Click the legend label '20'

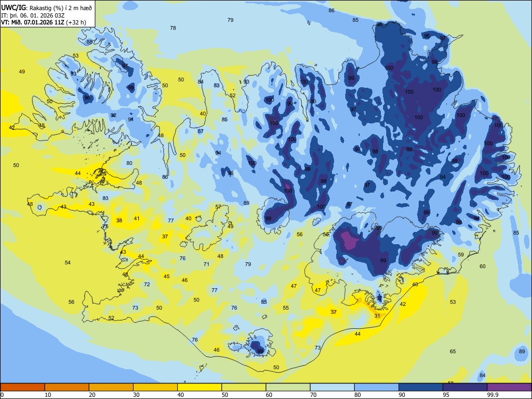pyautogui.click(x=92, y=395)
